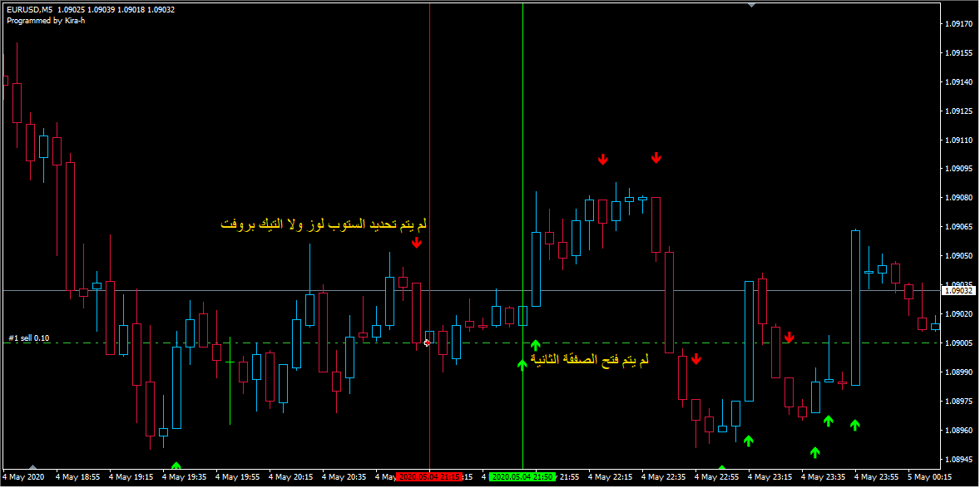The image size is (980, 488).
Task: Select the #1 sell 0.10 order label
Action: 29,338
